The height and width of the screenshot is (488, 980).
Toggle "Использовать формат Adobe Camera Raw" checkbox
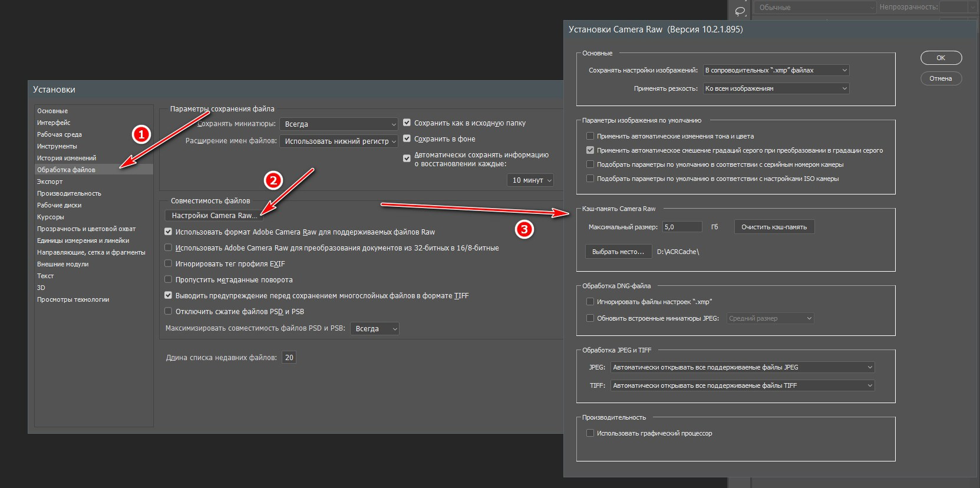[x=168, y=232]
